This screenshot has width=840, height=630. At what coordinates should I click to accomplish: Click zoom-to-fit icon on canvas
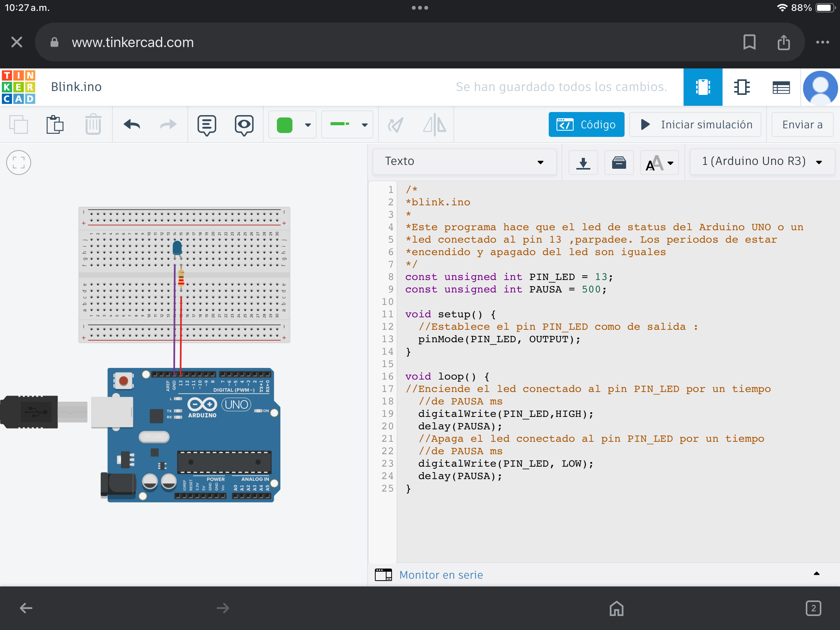[x=19, y=163]
